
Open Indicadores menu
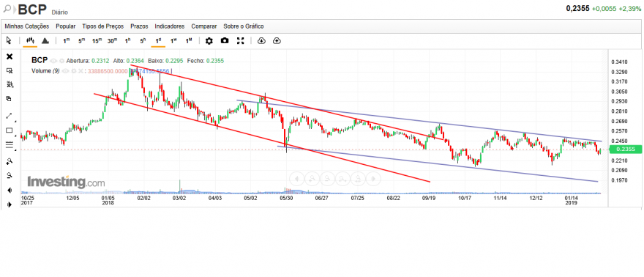coord(170,26)
